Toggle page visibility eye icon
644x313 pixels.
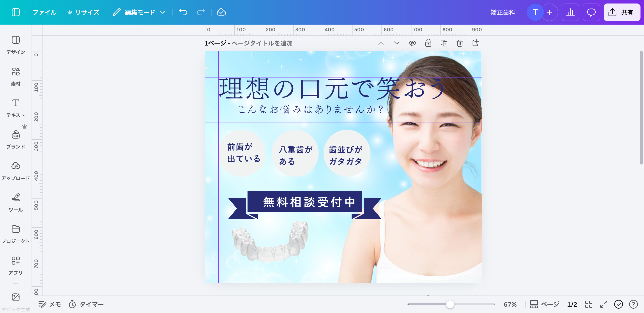pyautogui.click(x=412, y=43)
